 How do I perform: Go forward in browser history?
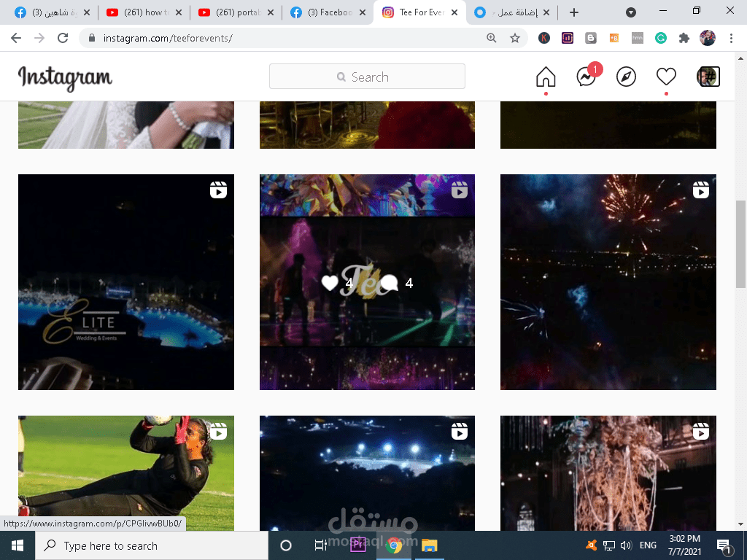coord(39,38)
